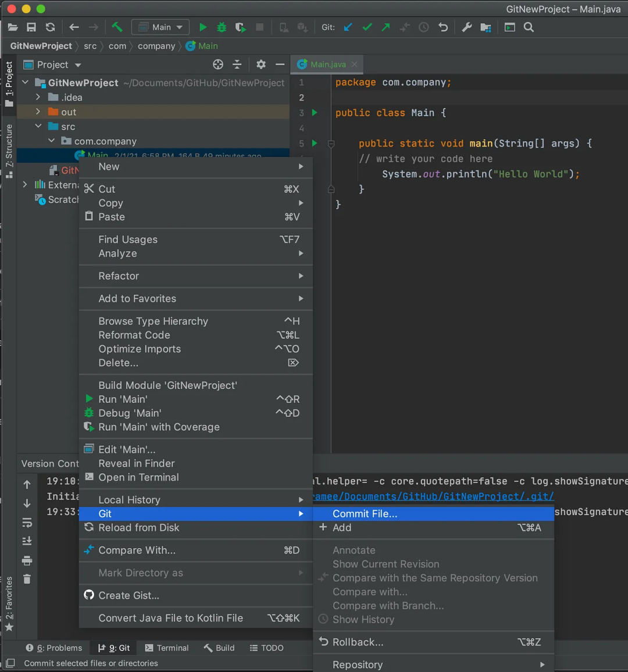Click run gutter icon beside class Main
The width and height of the screenshot is (628, 672).
pyautogui.click(x=315, y=113)
